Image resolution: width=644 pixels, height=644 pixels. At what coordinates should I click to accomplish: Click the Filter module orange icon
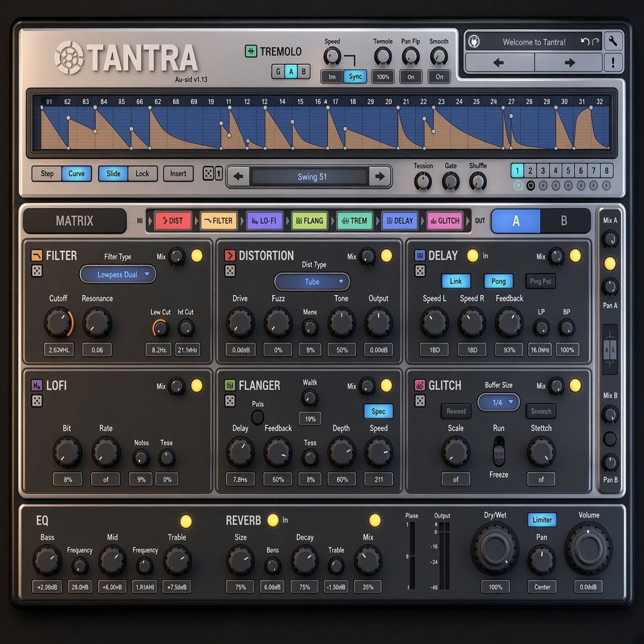(36, 255)
